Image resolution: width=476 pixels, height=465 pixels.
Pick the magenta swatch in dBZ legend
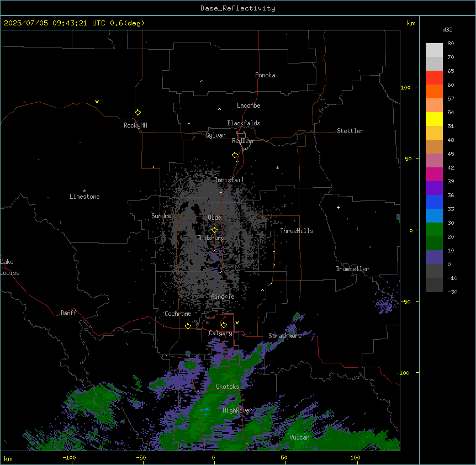point(434,174)
